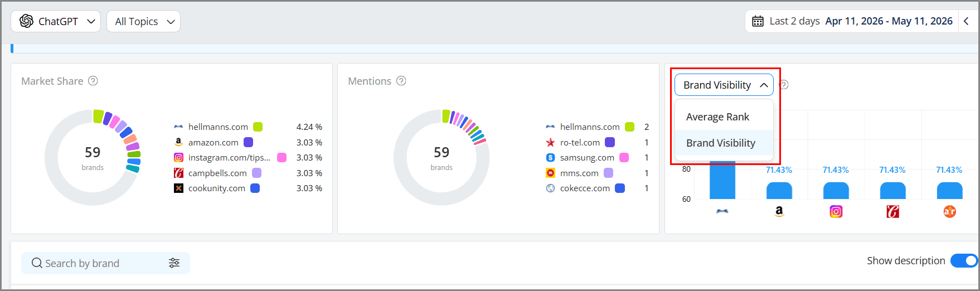980x291 pixels.
Task: Click the Amazon bar in visibility chart
Action: pos(779,191)
